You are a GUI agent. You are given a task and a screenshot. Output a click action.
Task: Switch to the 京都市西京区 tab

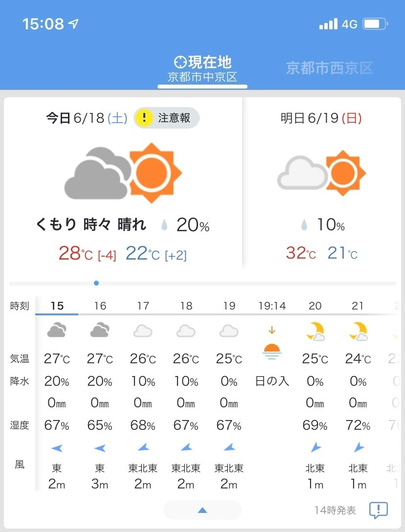pyautogui.click(x=329, y=68)
